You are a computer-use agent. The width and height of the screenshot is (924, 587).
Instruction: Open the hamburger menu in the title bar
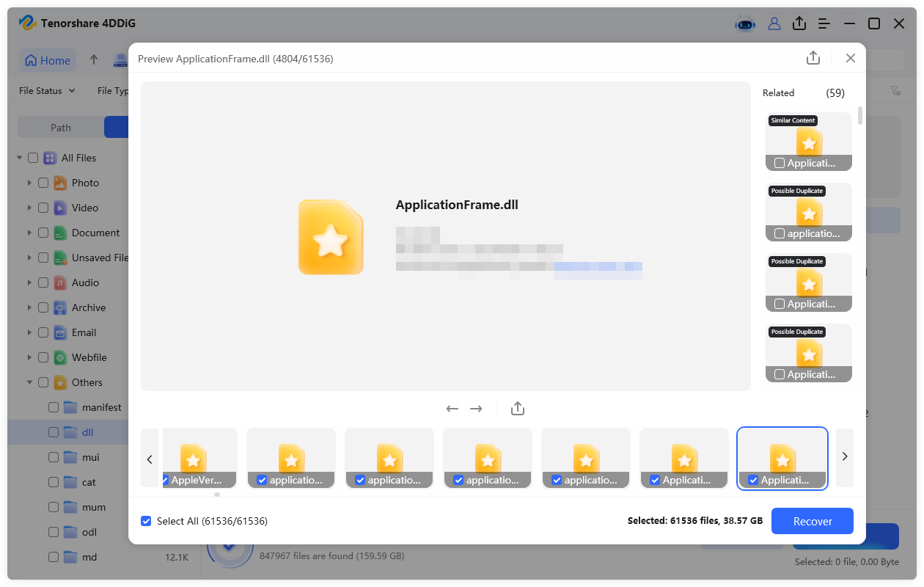[x=824, y=23]
